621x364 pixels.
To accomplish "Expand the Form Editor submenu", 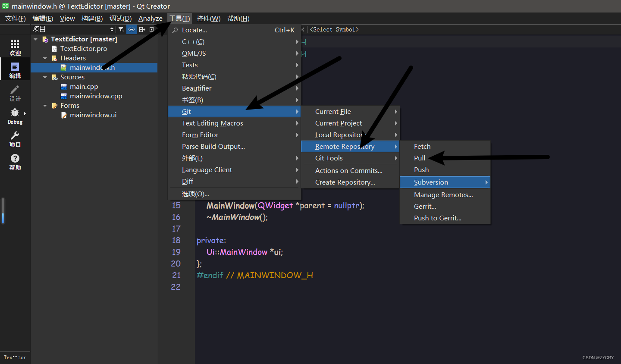I will tap(234, 135).
